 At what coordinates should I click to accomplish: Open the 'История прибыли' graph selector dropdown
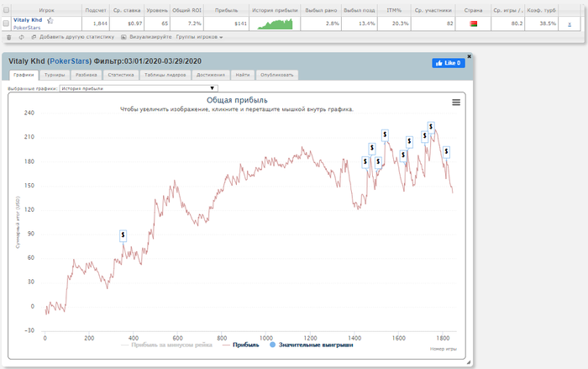139,88
